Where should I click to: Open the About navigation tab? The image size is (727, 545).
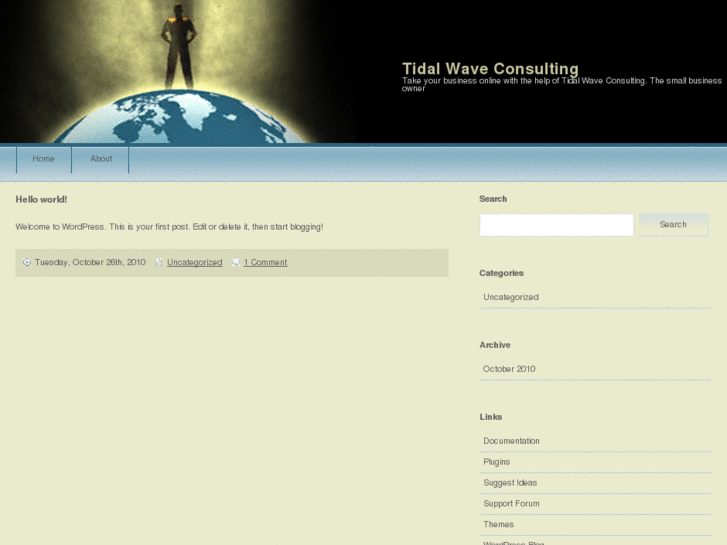coord(101,159)
